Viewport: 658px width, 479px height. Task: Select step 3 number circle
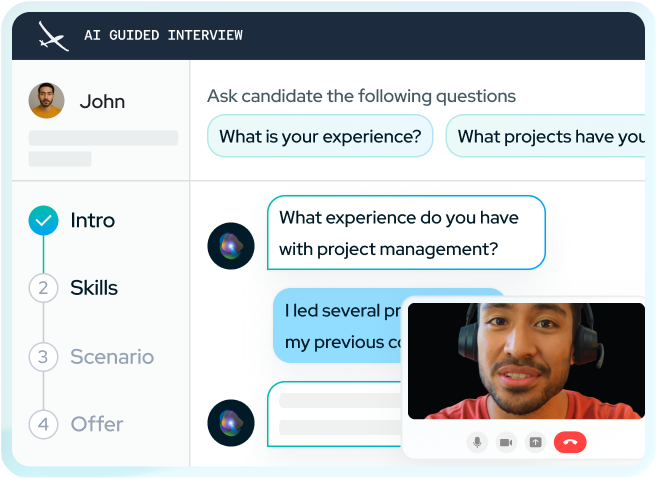pyautogui.click(x=43, y=357)
